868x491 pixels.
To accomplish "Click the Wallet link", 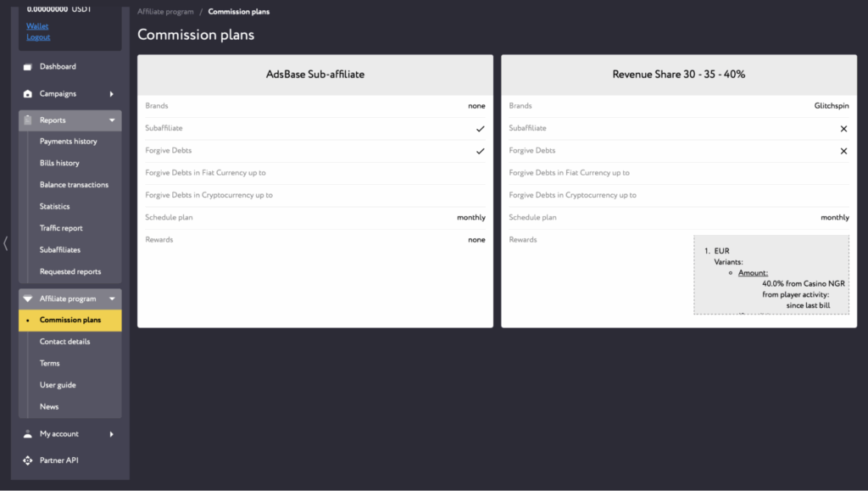I will click(x=37, y=26).
